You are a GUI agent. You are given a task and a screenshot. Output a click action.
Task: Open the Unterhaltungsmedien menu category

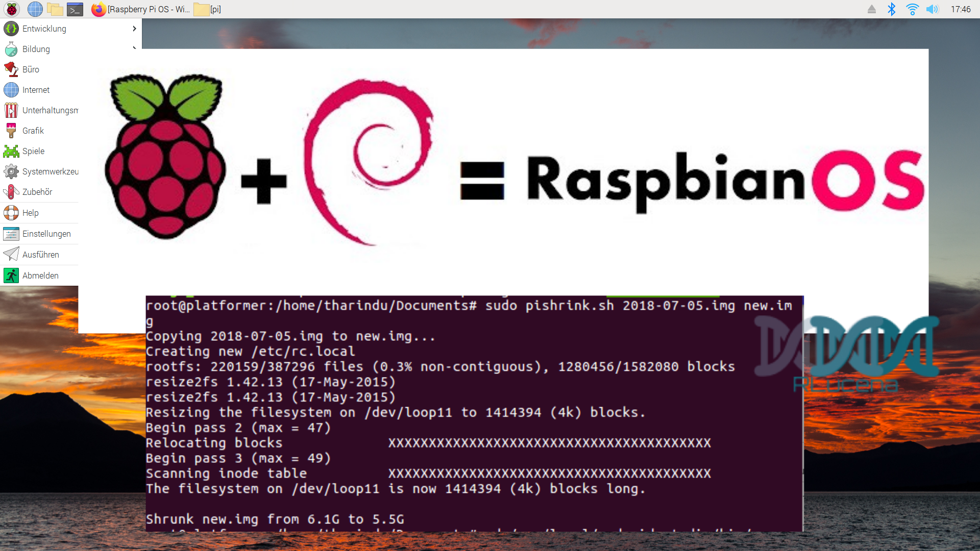coord(39,110)
